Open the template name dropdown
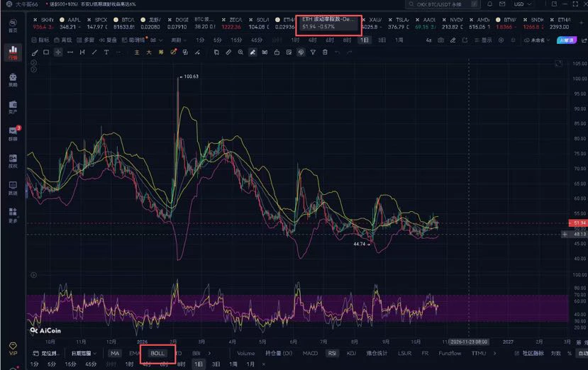The image size is (588, 370). pos(537,40)
